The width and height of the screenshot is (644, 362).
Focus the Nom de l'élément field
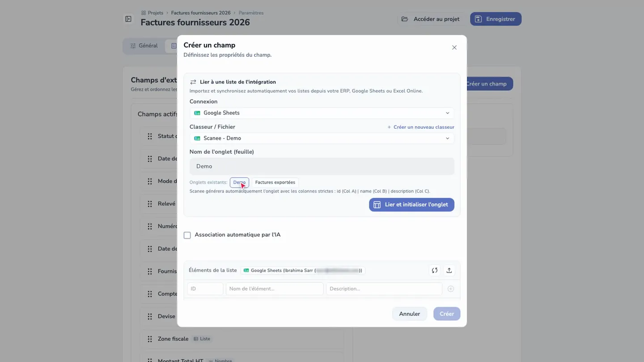(x=275, y=289)
